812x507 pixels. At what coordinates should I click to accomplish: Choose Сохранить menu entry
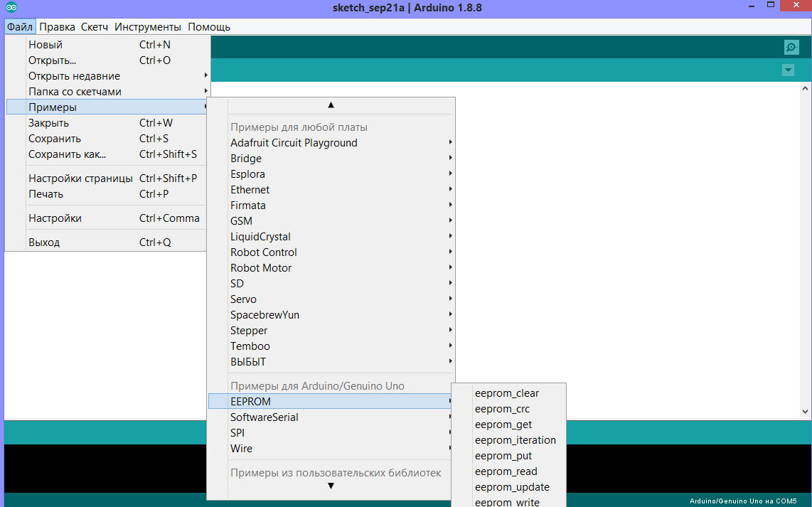(x=107, y=139)
